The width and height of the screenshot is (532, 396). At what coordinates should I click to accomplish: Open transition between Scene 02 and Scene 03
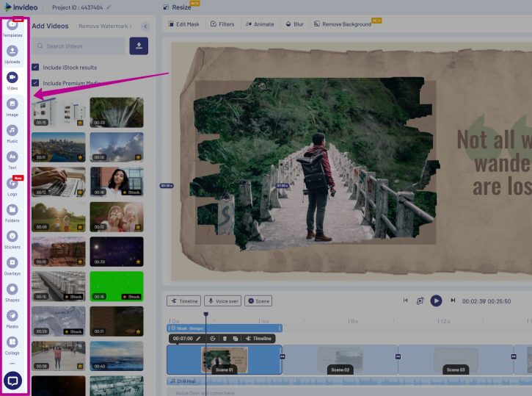click(x=398, y=356)
